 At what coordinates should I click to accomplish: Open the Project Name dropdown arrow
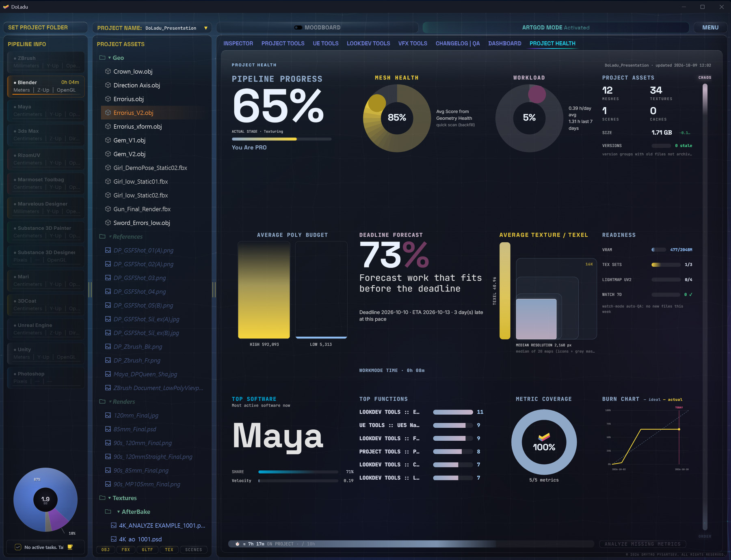pos(206,28)
